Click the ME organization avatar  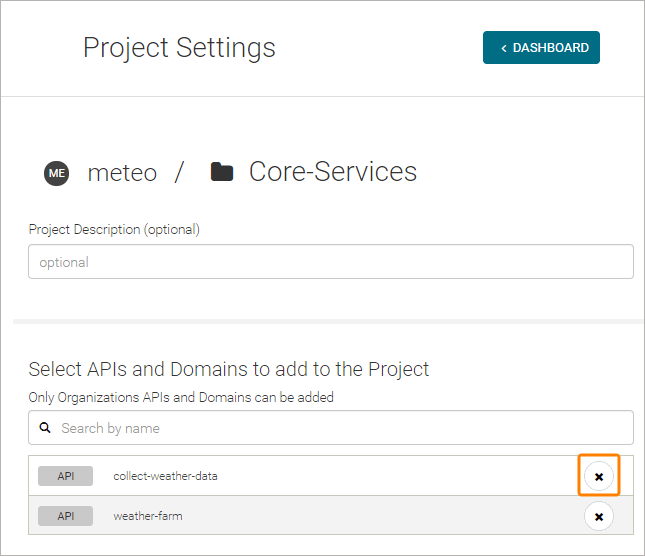57,173
